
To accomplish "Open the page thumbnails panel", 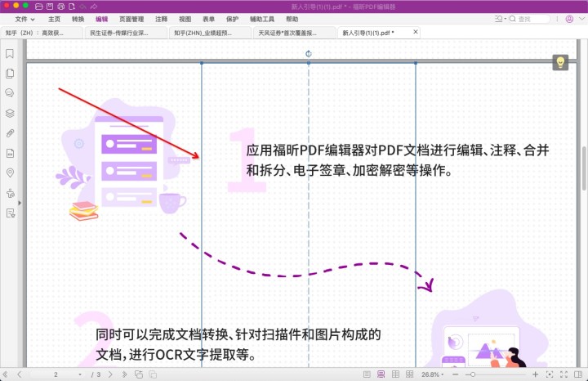I will (11, 74).
